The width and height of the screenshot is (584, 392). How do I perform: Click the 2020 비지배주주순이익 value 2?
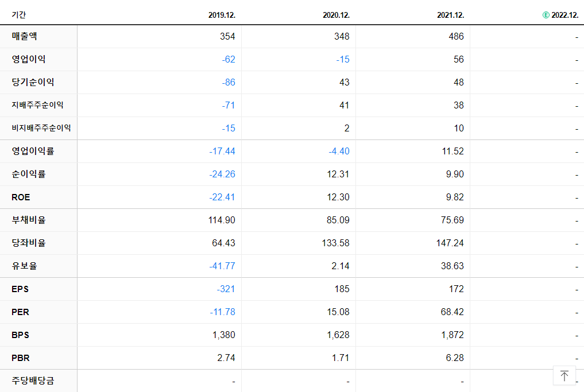pyautogui.click(x=347, y=129)
